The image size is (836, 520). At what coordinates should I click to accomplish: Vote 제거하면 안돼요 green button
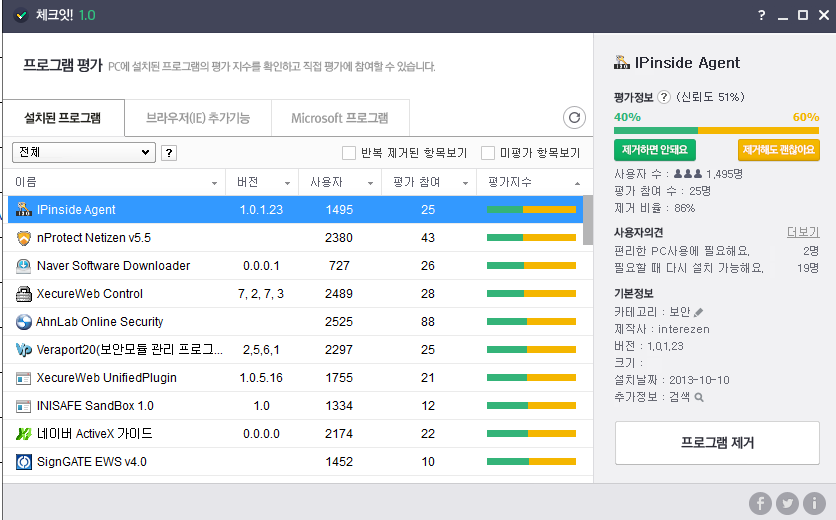coord(655,150)
